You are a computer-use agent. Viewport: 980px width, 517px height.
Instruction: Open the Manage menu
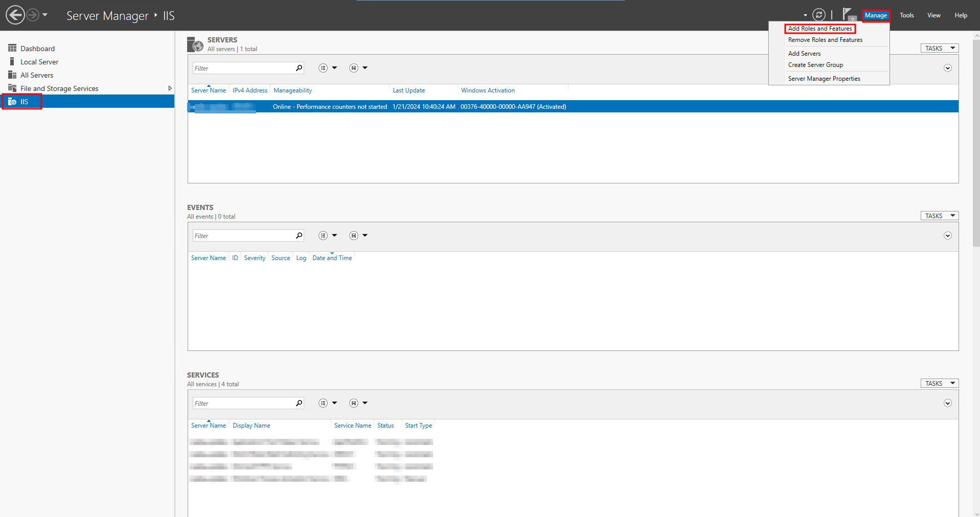(x=876, y=15)
